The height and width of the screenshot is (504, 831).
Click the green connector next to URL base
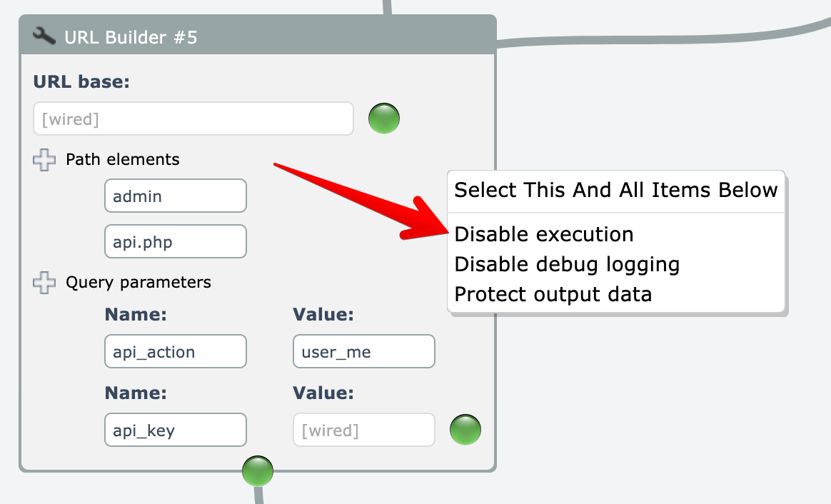[x=384, y=119]
